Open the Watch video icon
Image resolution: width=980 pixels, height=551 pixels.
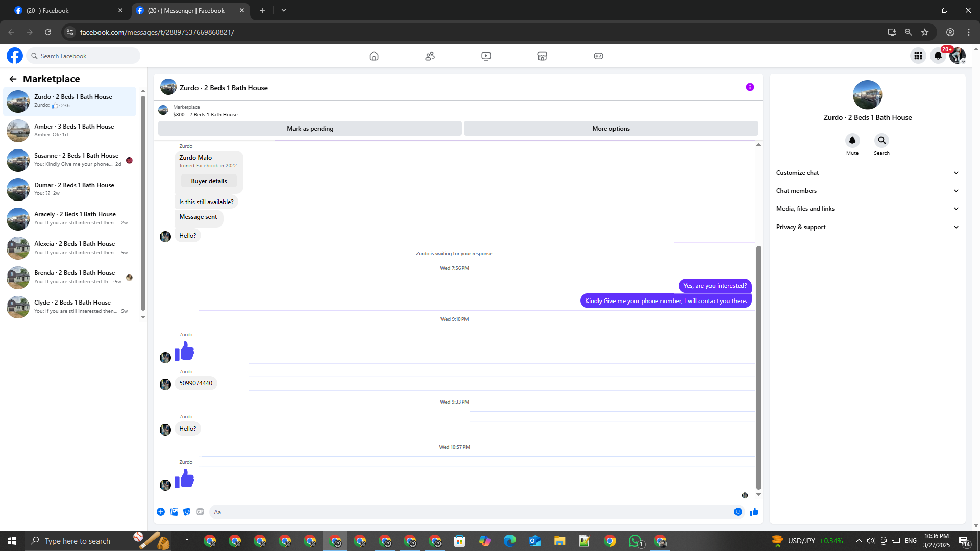(486, 56)
